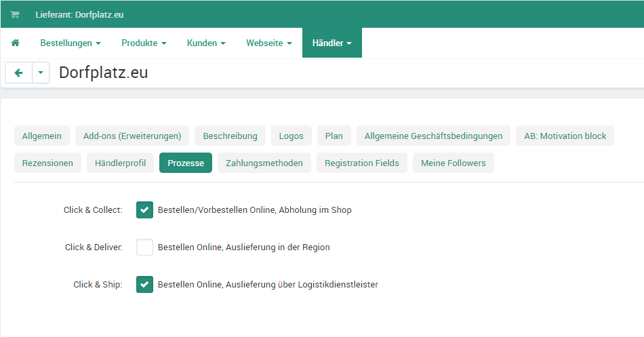Click the Lieferant: Dorfplatz.eu link
This screenshot has width=644, height=337.
79,15
